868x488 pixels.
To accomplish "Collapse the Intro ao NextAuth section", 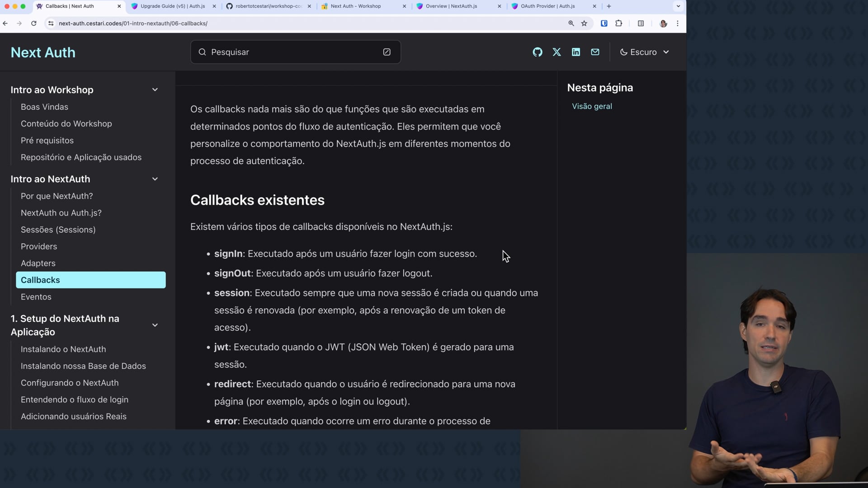I will [x=155, y=179].
